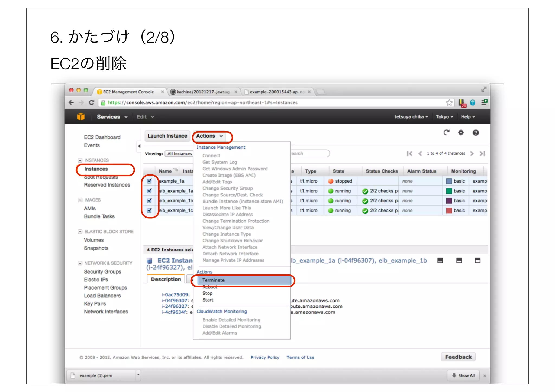Click in the instance search field
This screenshot has height=392, width=555.
point(310,154)
